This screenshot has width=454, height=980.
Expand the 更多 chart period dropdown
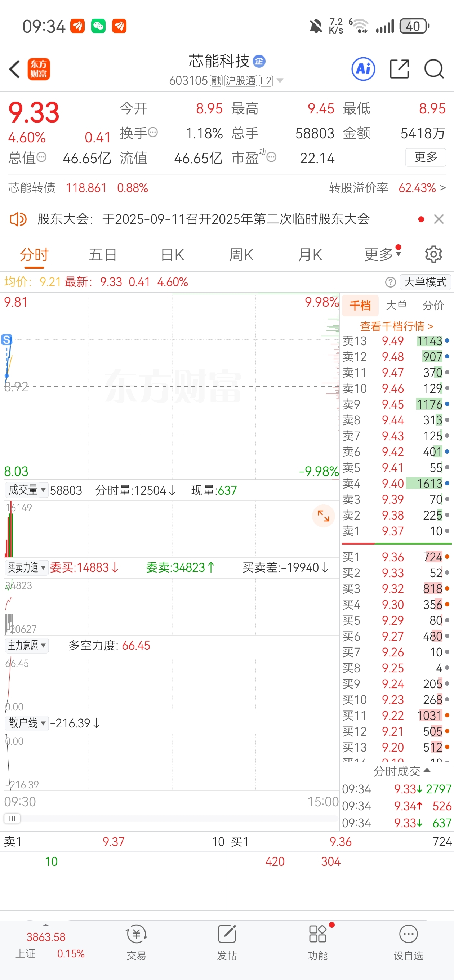[383, 254]
